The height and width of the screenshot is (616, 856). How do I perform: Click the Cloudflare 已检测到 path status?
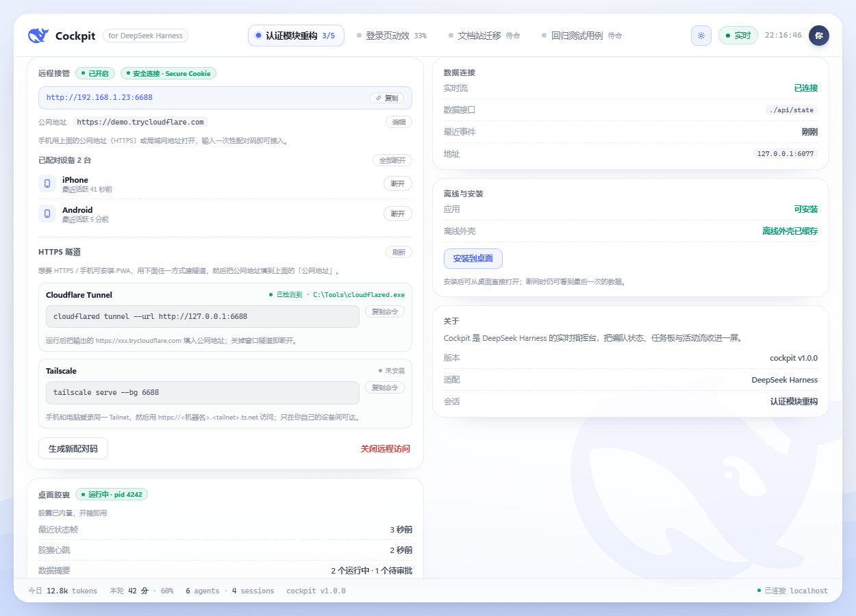coord(337,295)
